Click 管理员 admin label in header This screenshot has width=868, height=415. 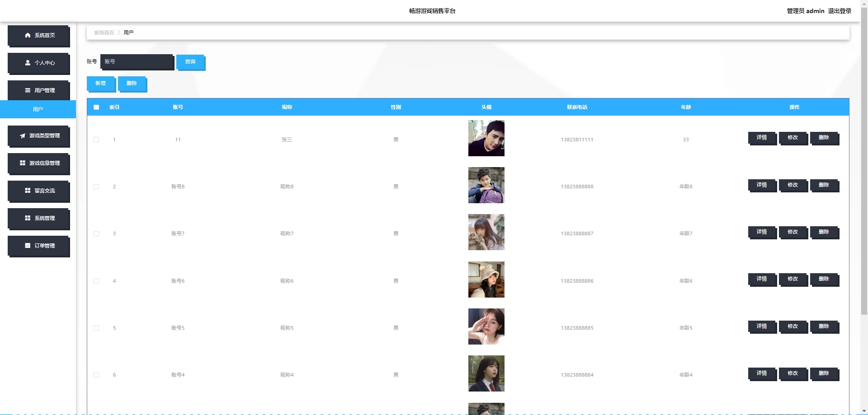point(806,11)
